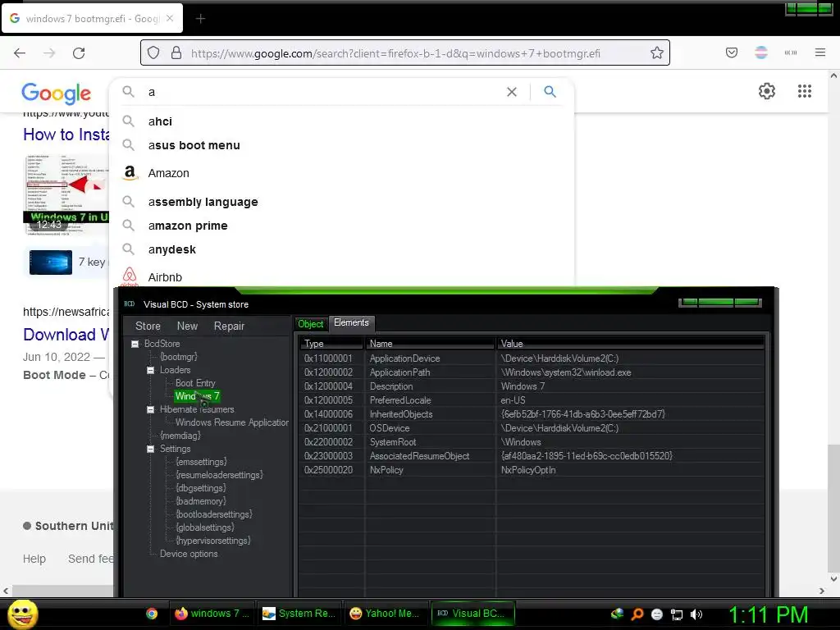Select {bootloadersettings} in the tree
840x630 pixels.
[214, 514]
